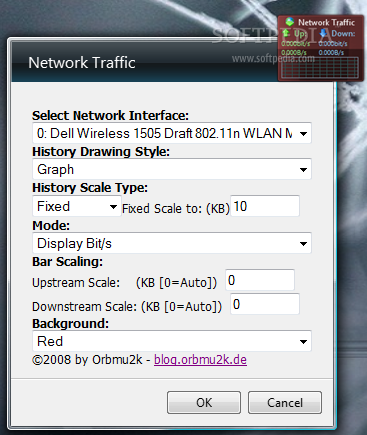Screen dimensions: 367x435
Task: Click the 'Background:' label
Action: pyautogui.click(x=71, y=324)
